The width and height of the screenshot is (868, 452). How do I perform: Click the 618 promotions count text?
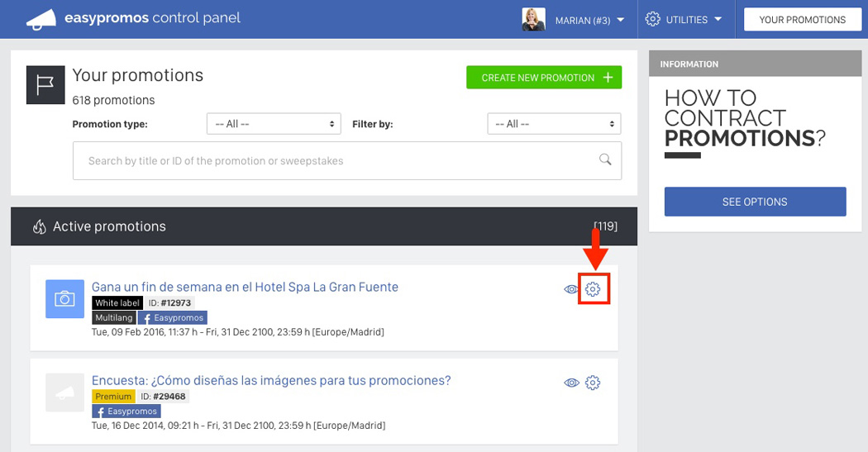[x=113, y=100]
